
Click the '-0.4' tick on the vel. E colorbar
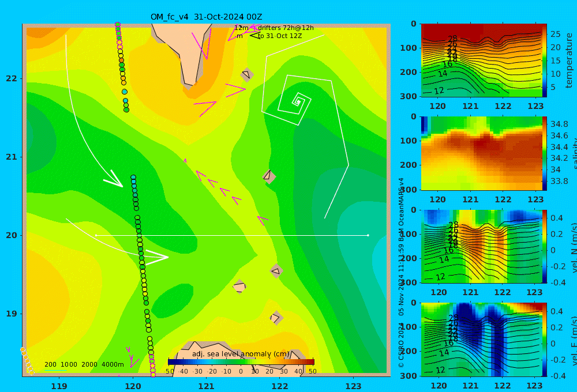point(557,376)
